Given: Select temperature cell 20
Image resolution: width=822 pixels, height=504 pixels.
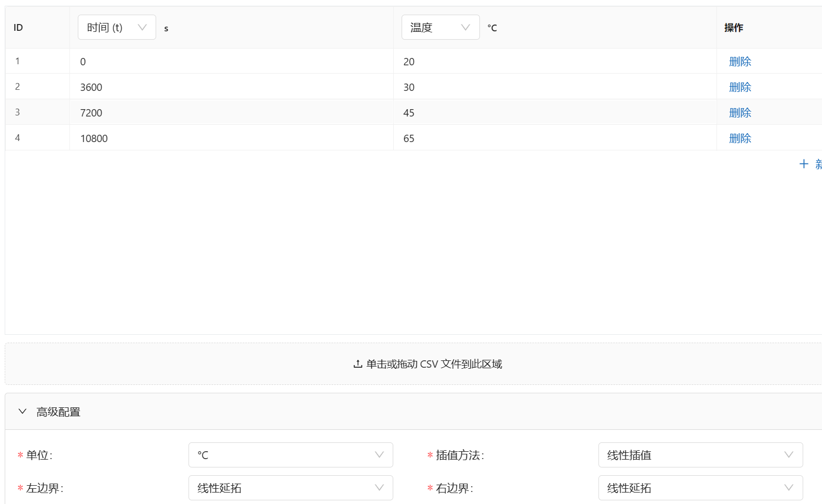Looking at the screenshot, I should click(555, 62).
